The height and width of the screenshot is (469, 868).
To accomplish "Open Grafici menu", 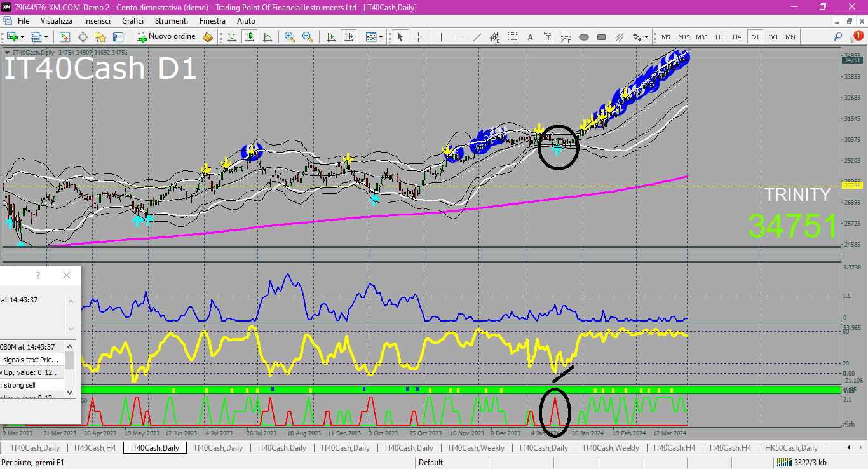I will tap(133, 21).
